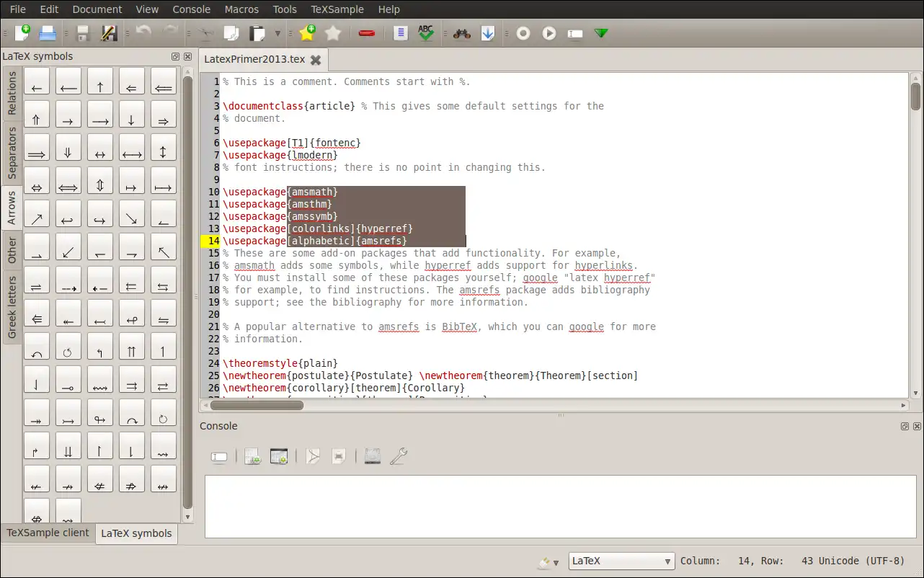Click the record macro circle button
Screen dimensions: 924x578
point(523,33)
